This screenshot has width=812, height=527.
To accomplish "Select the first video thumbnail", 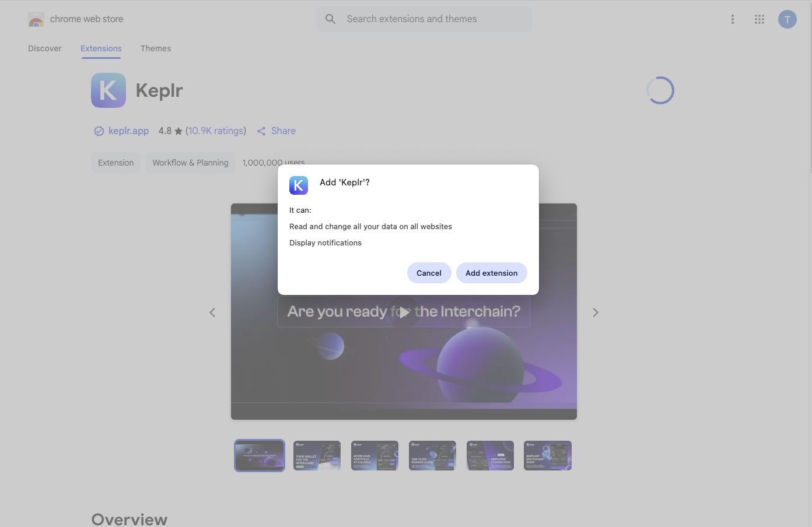I will [260, 455].
